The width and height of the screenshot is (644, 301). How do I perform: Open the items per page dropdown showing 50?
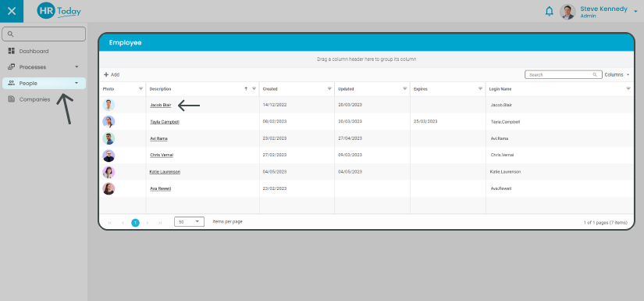pos(189,221)
